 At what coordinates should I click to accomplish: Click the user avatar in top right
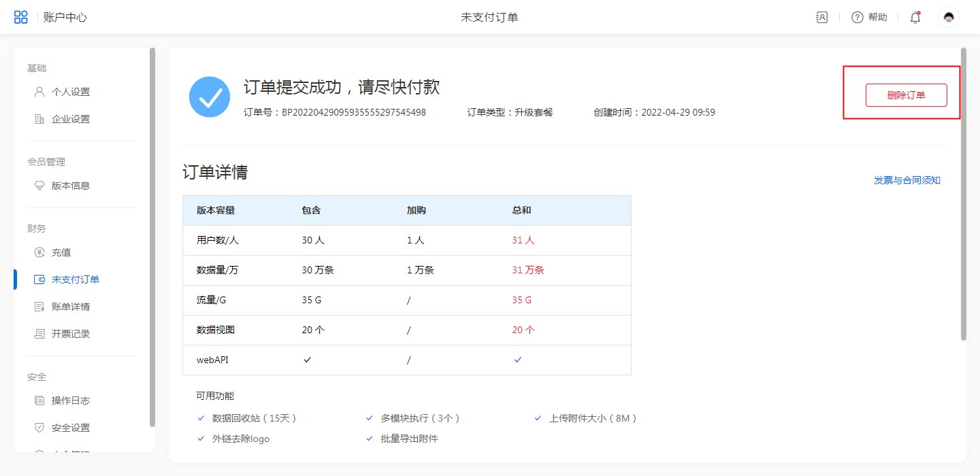tap(949, 18)
